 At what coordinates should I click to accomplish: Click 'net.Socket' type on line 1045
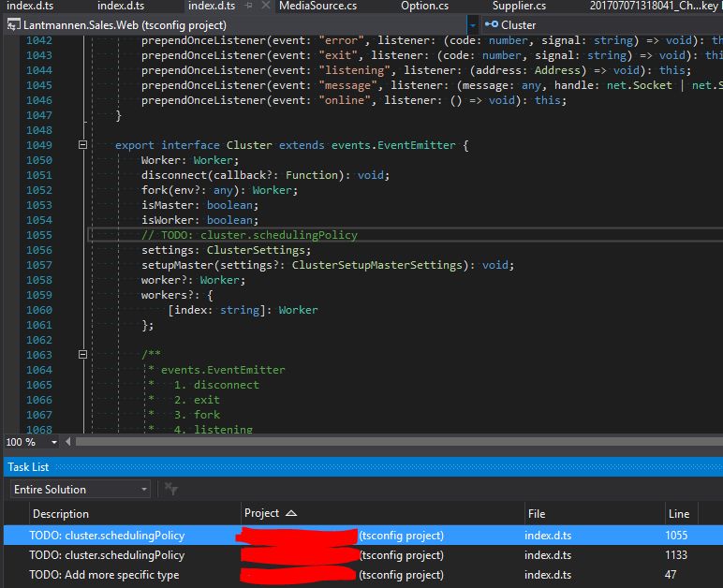[639, 85]
